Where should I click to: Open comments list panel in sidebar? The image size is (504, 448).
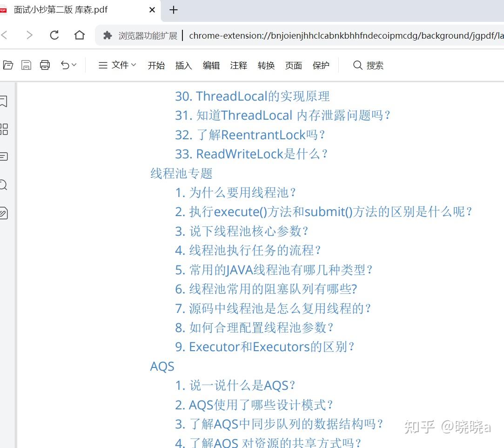pos(4,156)
